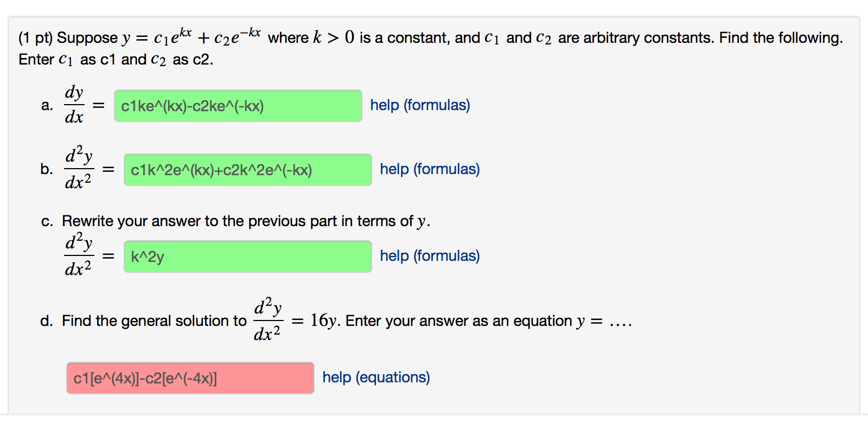Open the help (equations) link
868x423 pixels.
(376, 377)
